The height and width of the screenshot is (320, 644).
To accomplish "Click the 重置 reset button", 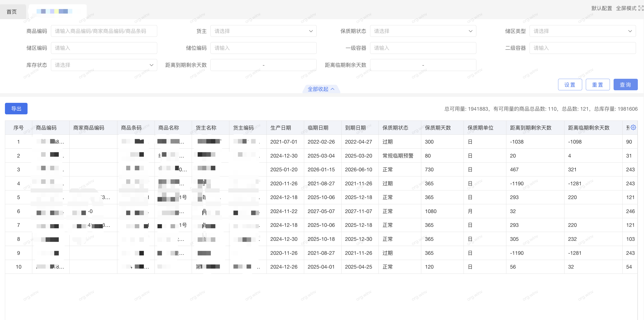I will [x=598, y=84].
